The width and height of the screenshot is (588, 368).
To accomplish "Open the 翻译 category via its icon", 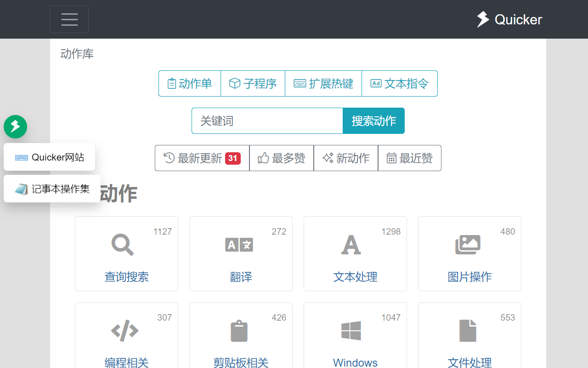I will pos(238,244).
